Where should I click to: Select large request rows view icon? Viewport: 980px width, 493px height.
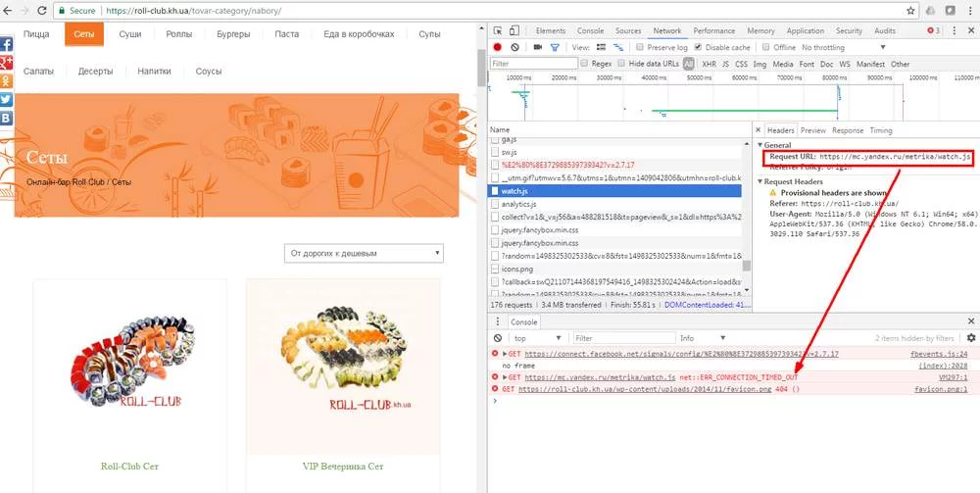(x=602, y=47)
